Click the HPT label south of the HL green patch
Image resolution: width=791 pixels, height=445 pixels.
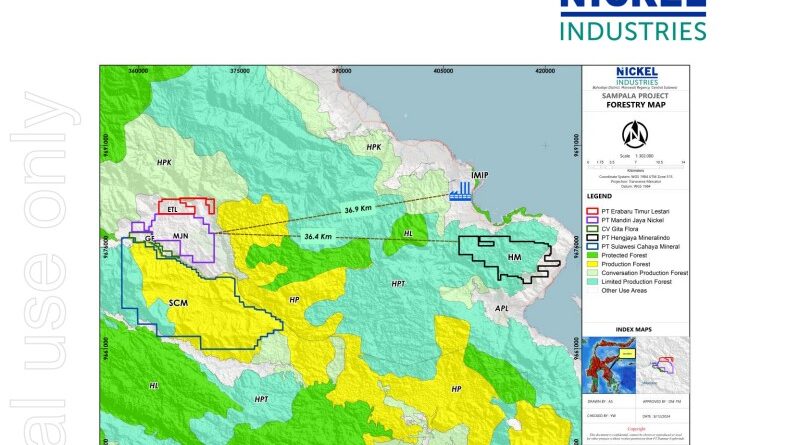coord(398,284)
